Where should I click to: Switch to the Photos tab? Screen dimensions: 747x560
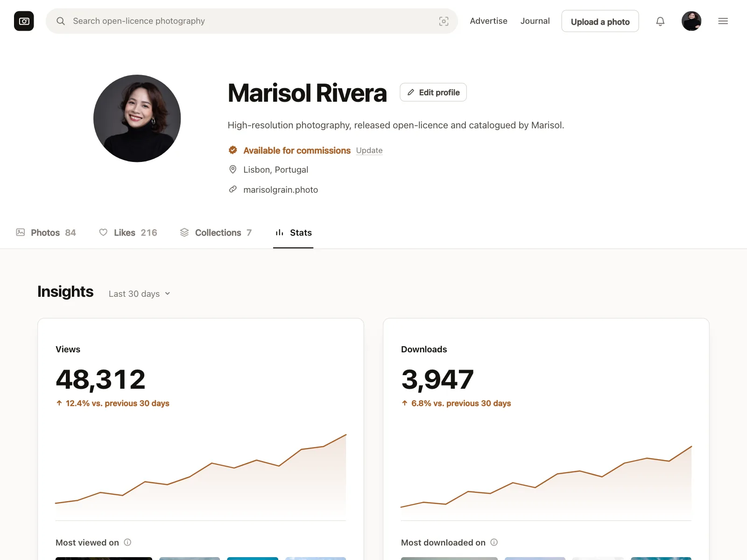[46, 232]
